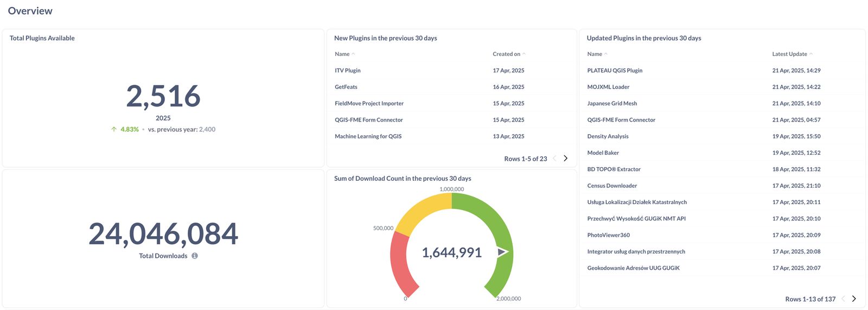The image size is (868, 310).
Task: Sort New Plugins by Created on column
Action: click(509, 54)
